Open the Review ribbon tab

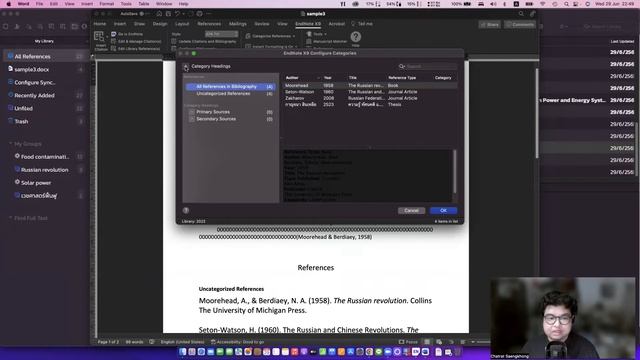click(262, 24)
